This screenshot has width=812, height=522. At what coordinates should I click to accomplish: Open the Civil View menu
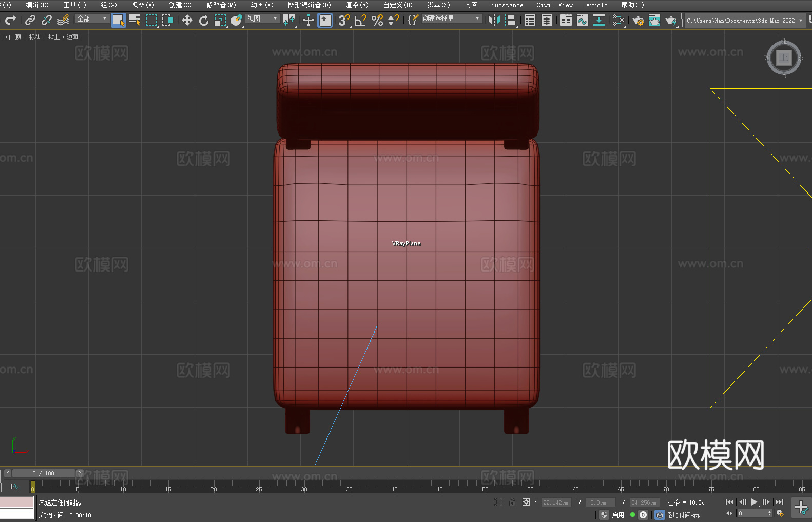554,5
